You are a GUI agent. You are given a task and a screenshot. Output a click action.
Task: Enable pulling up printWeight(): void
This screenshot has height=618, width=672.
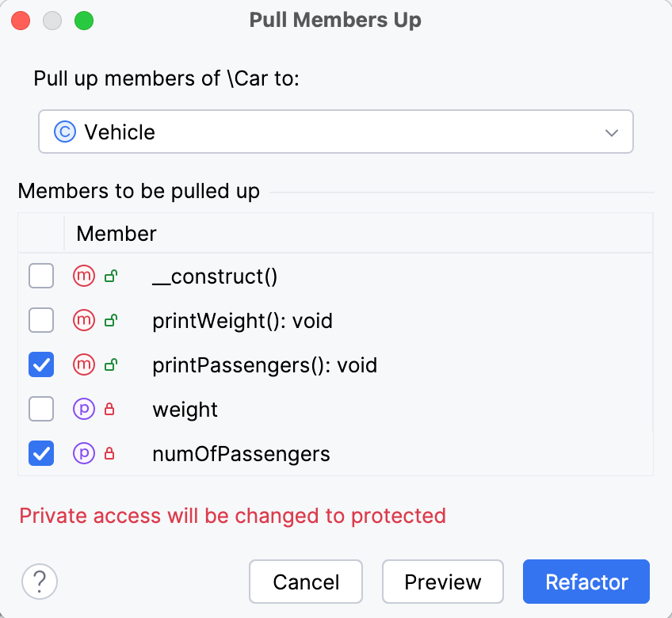[x=41, y=320]
